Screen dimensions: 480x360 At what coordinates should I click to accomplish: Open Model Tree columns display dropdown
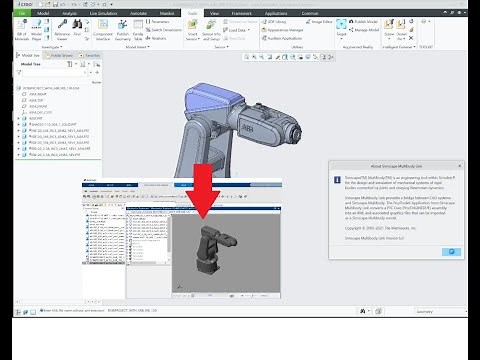pos(84,64)
